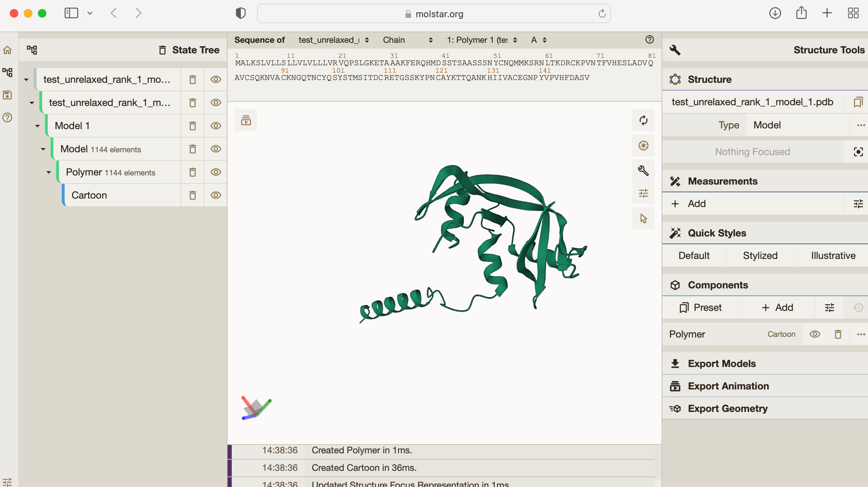Open settings sliders icon at sidebar bottom

coord(7,482)
